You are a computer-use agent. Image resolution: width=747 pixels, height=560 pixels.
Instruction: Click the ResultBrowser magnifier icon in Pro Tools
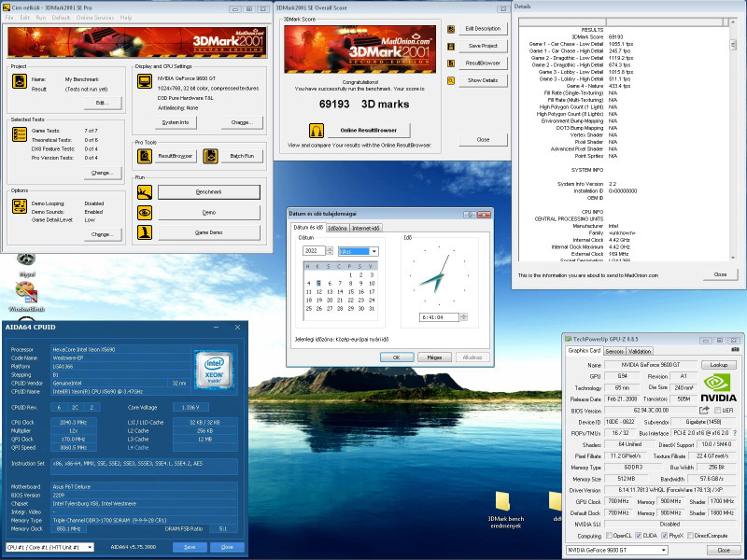[x=143, y=156]
